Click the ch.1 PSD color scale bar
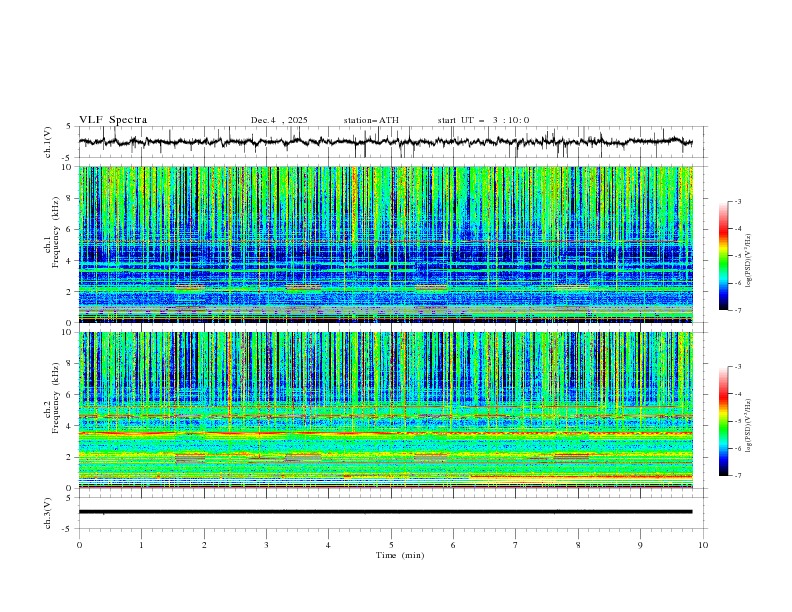The height and width of the screenshot is (612, 792). click(x=723, y=256)
